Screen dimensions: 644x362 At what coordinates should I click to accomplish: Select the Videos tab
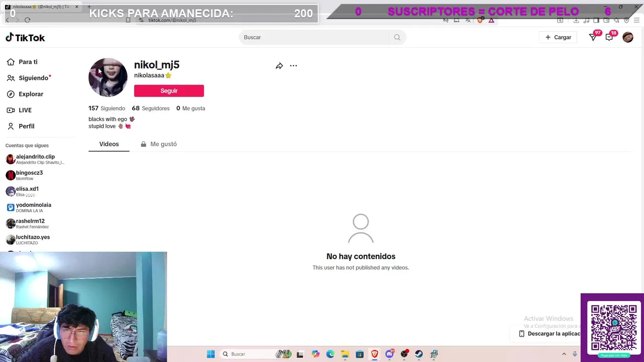pos(109,144)
